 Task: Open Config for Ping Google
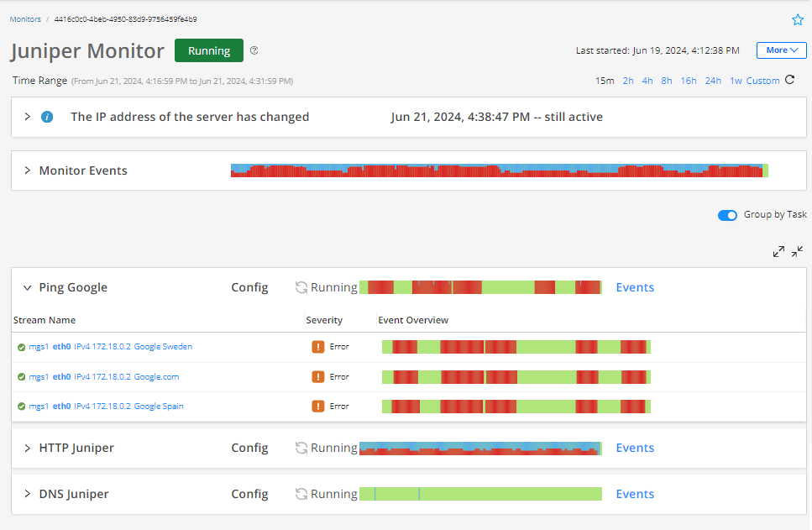(249, 286)
